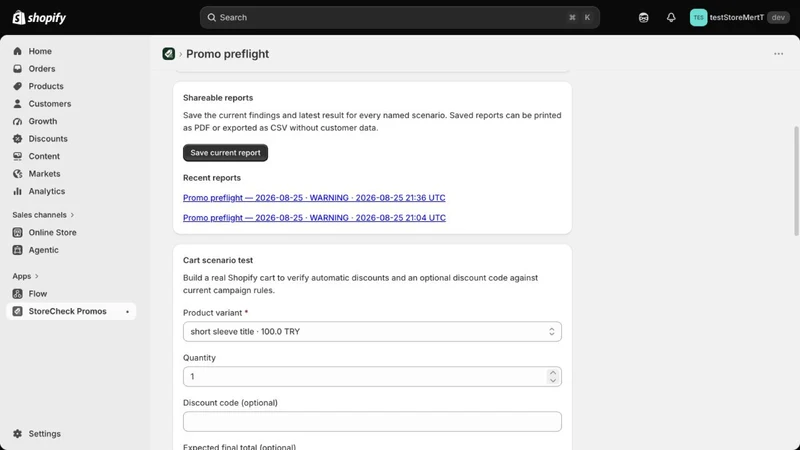Click the Markets globe icon
The image size is (800, 450).
coord(17,174)
